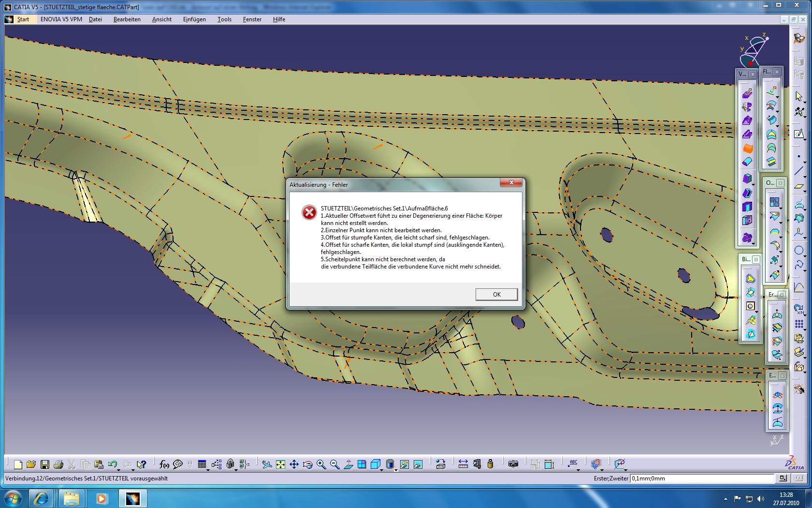Click Fill surface icon in Fl... palette

click(771, 134)
